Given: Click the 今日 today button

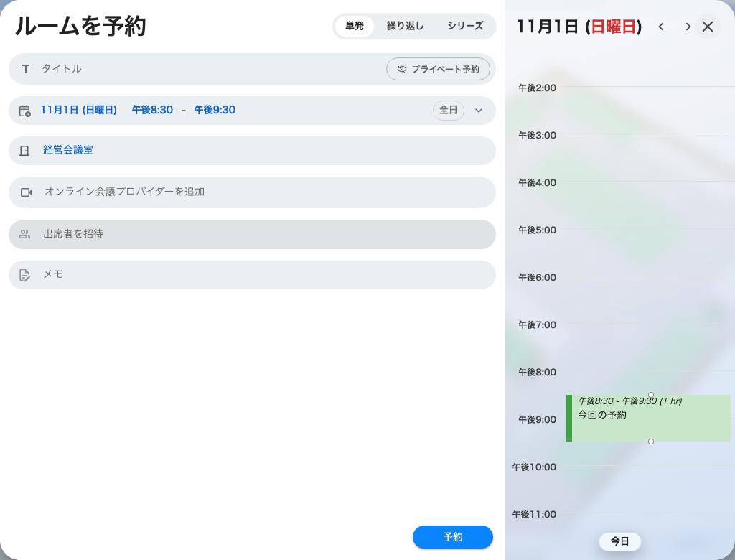Looking at the screenshot, I should tap(619, 542).
